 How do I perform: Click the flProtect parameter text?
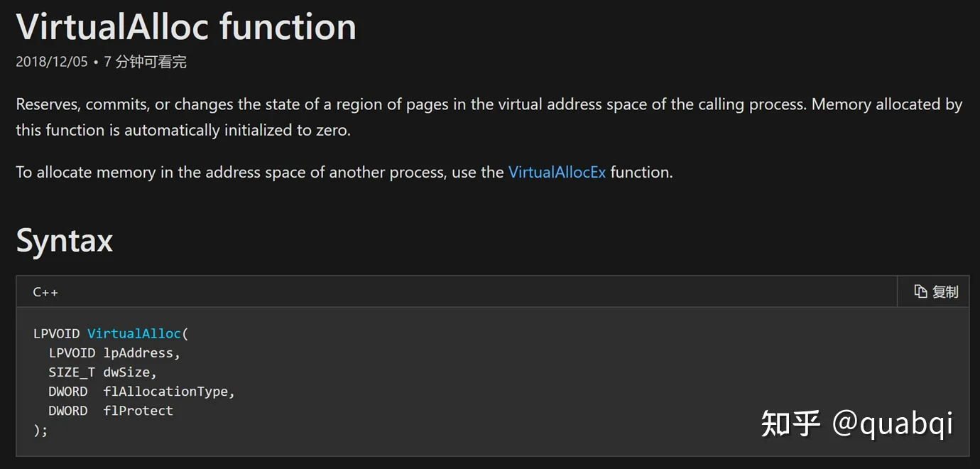[138, 410]
